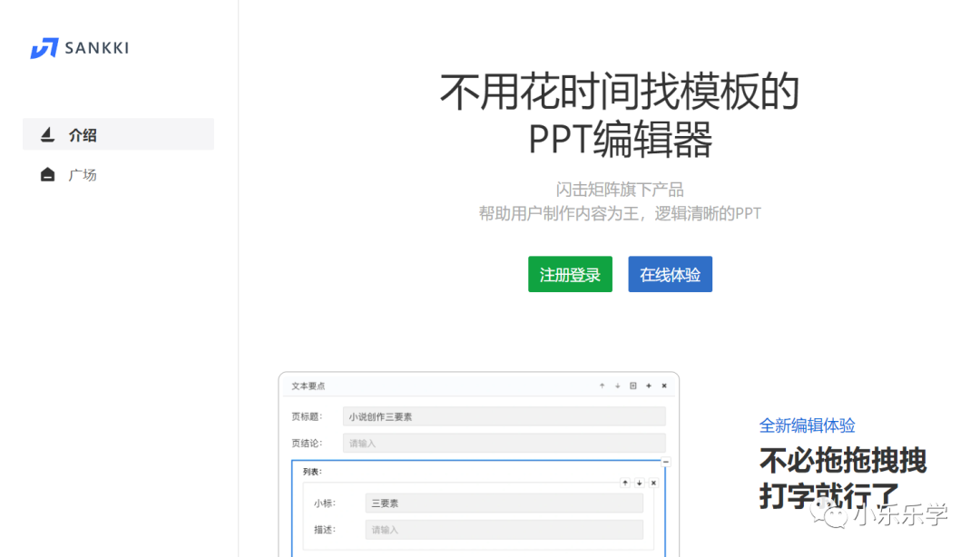Remove the 列表 block with its X icon
The height and width of the screenshot is (557, 980).
pos(653,483)
